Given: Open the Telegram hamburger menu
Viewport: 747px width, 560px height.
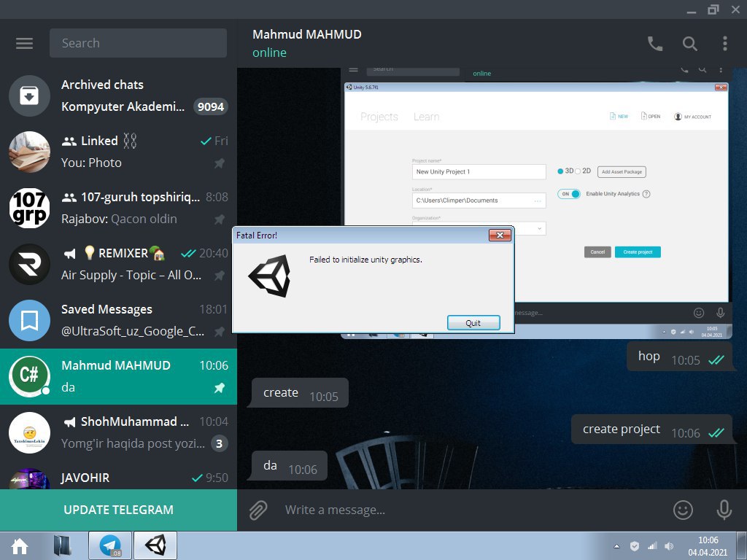Looking at the screenshot, I should [x=24, y=43].
